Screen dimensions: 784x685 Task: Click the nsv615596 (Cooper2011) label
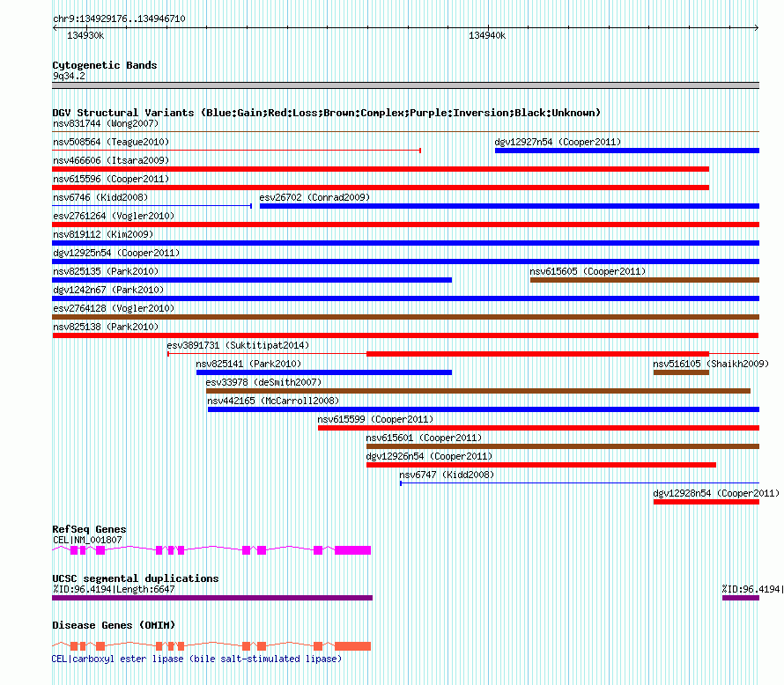(x=111, y=179)
